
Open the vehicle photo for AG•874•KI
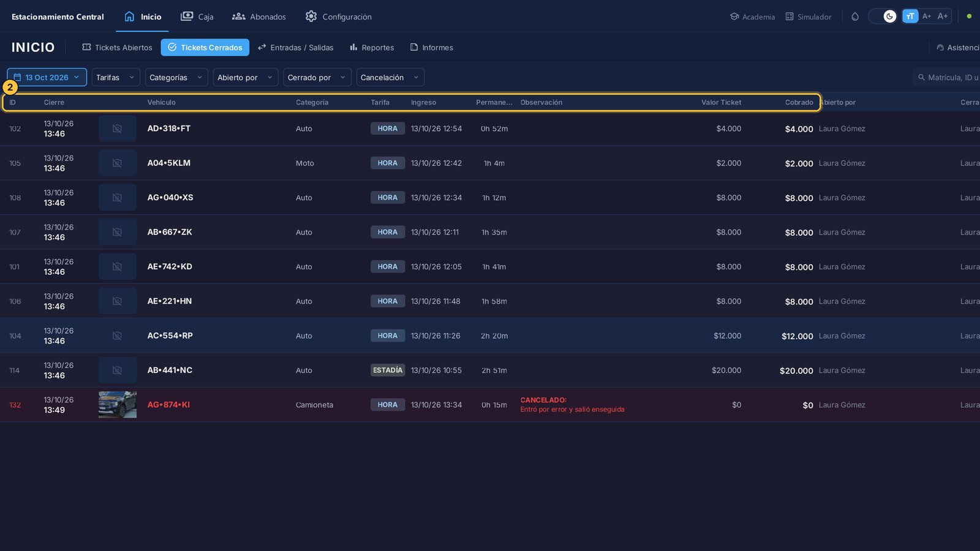pos(118,405)
